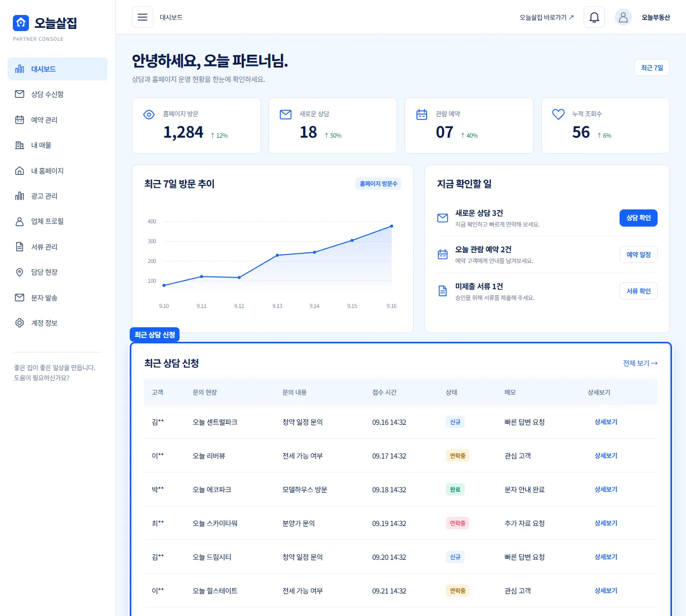Open 상담 수신함 in the sidebar

(x=57, y=94)
